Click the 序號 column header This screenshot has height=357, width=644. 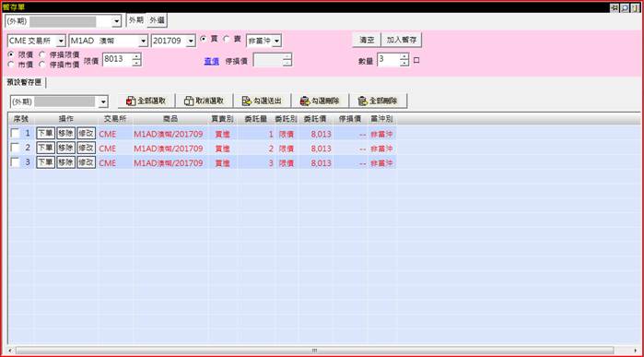[21, 119]
